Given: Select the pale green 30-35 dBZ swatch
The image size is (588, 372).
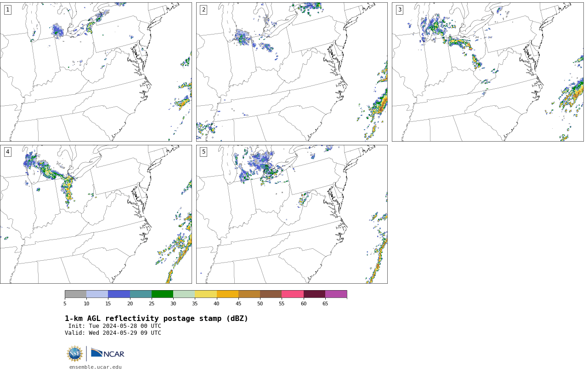Looking at the screenshot, I should point(184,294).
